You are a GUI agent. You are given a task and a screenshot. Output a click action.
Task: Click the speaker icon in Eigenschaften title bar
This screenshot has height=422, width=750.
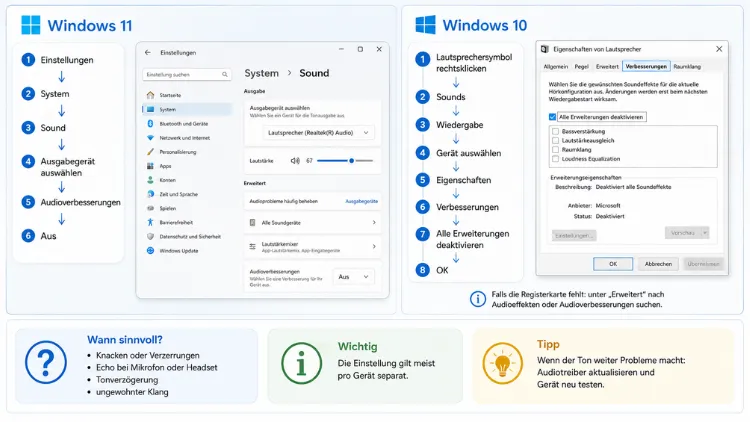545,49
